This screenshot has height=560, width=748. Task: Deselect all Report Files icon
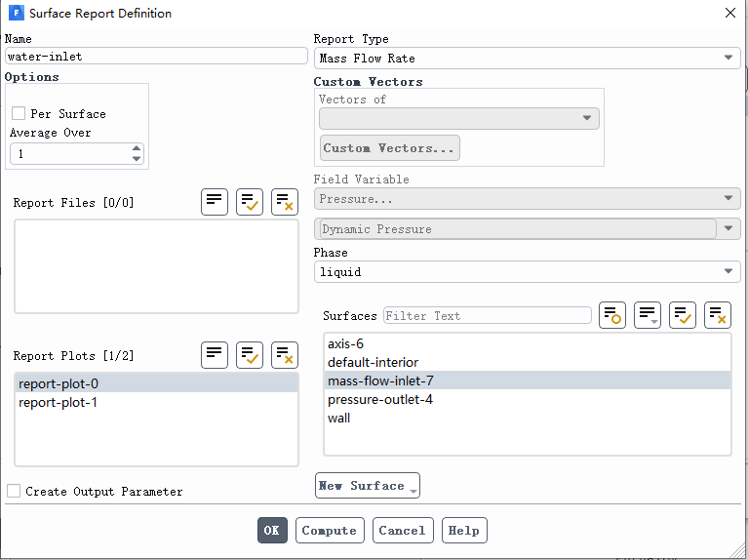[x=285, y=202]
